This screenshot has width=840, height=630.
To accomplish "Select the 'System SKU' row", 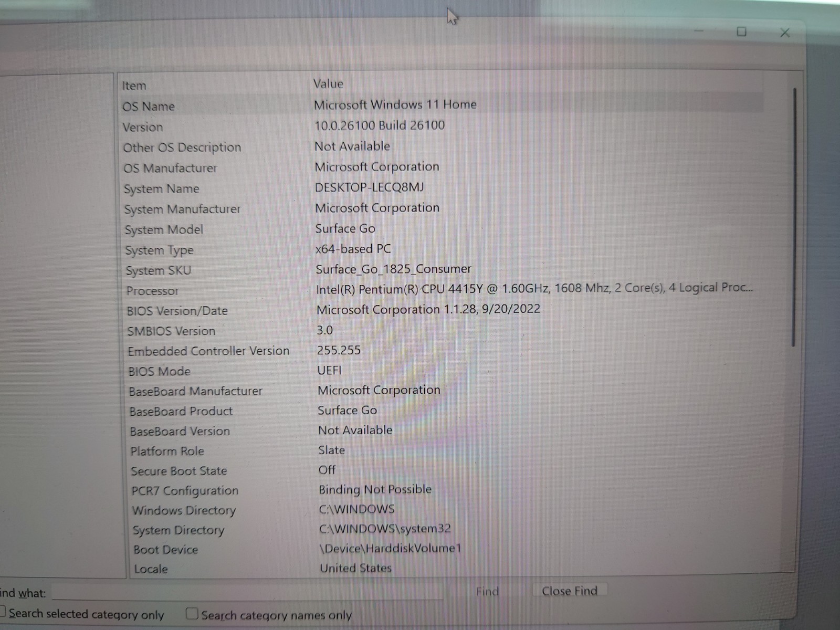I will 442,270.
